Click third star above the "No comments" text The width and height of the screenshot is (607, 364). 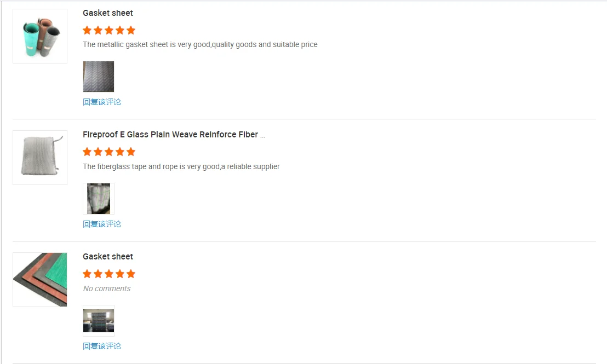pos(109,274)
